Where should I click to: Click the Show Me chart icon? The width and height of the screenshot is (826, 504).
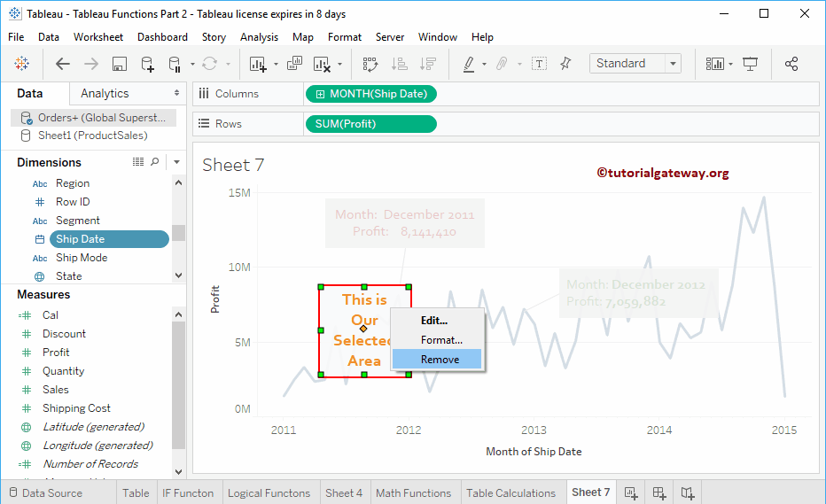(x=715, y=64)
